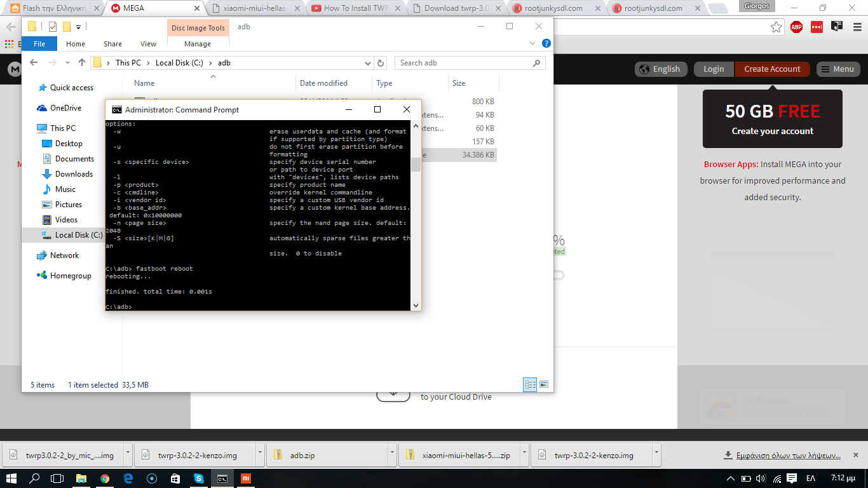Click the Adblock Plus extension icon

[796, 27]
